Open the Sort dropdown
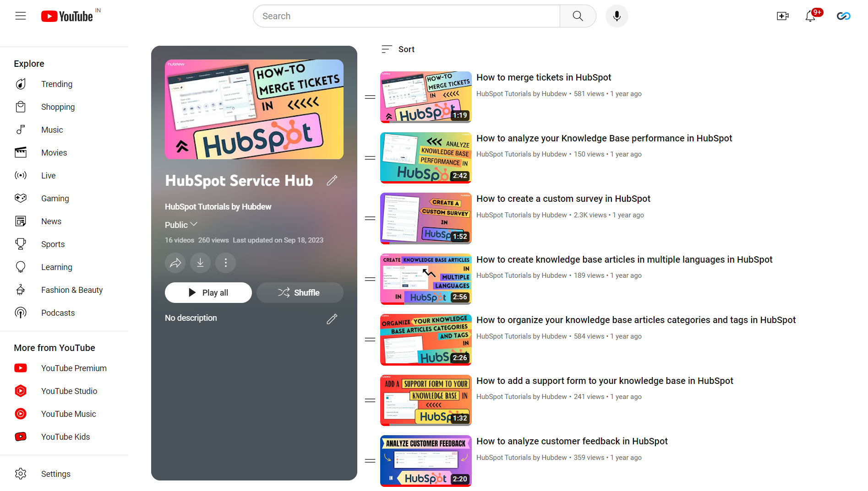This screenshot has width=868, height=491. [398, 49]
